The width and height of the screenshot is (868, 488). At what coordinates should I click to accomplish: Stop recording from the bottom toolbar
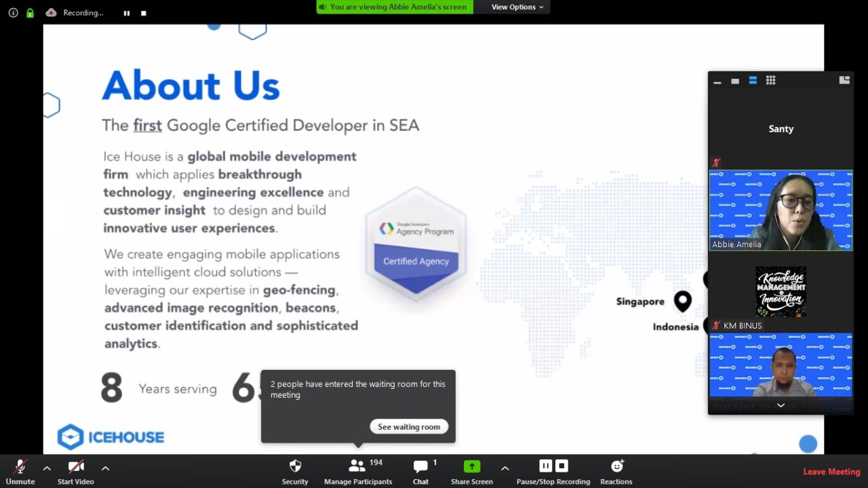coord(561,466)
